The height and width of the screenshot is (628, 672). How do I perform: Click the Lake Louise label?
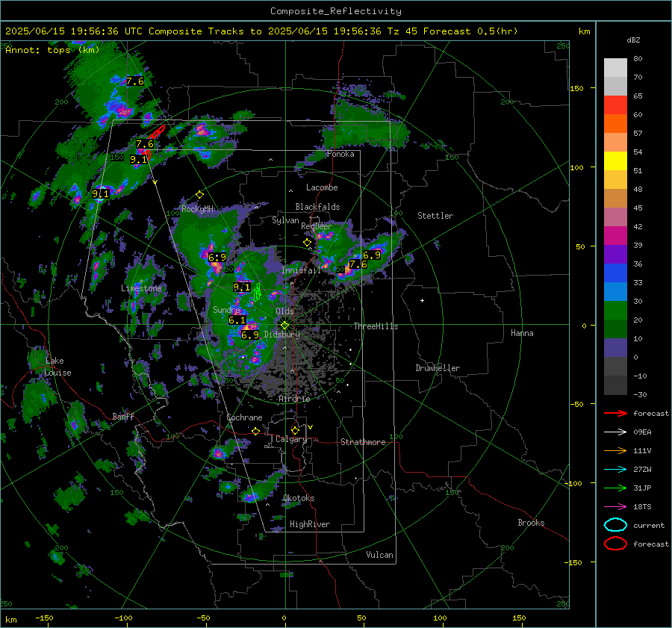pyautogui.click(x=57, y=367)
